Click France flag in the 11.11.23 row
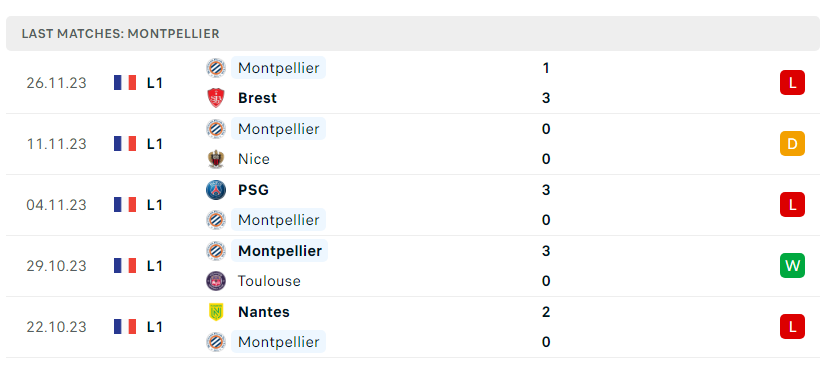The width and height of the screenshot is (821, 367). [125, 143]
